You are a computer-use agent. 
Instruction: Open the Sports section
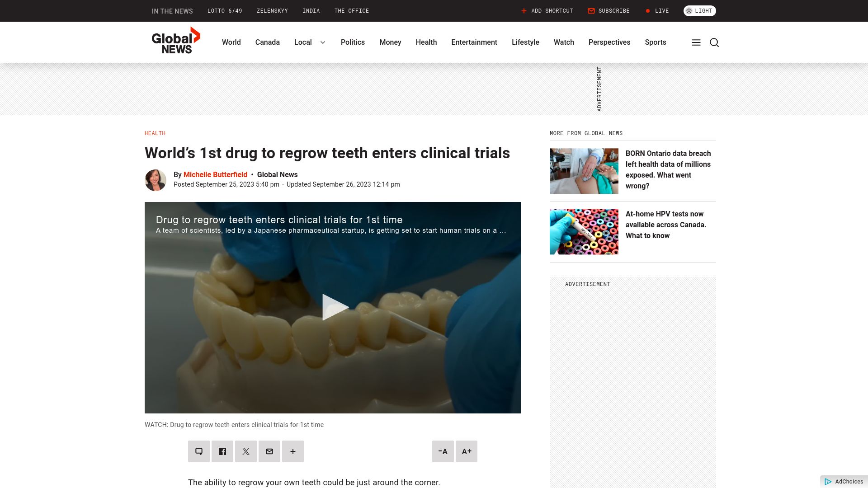click(656, 42)
